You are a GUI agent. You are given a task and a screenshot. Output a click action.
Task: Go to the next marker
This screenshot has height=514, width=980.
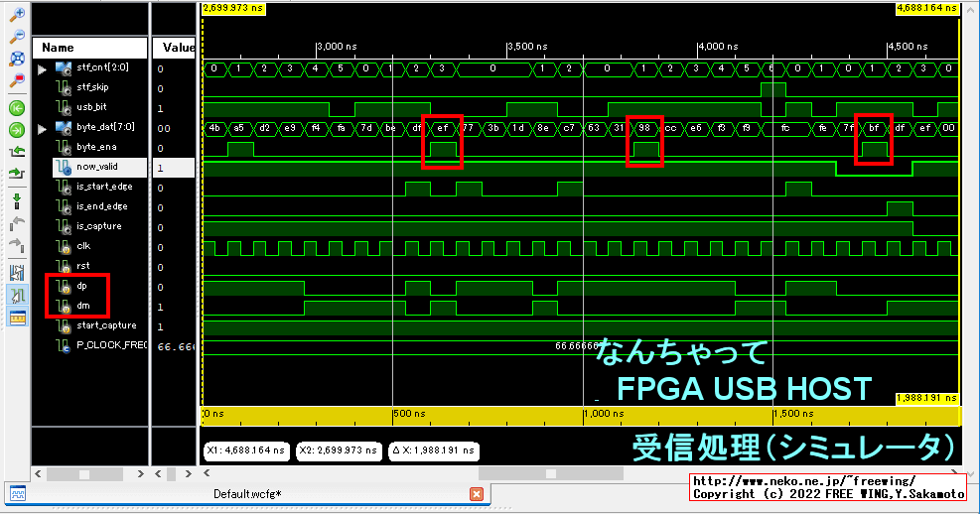(17, 245)
